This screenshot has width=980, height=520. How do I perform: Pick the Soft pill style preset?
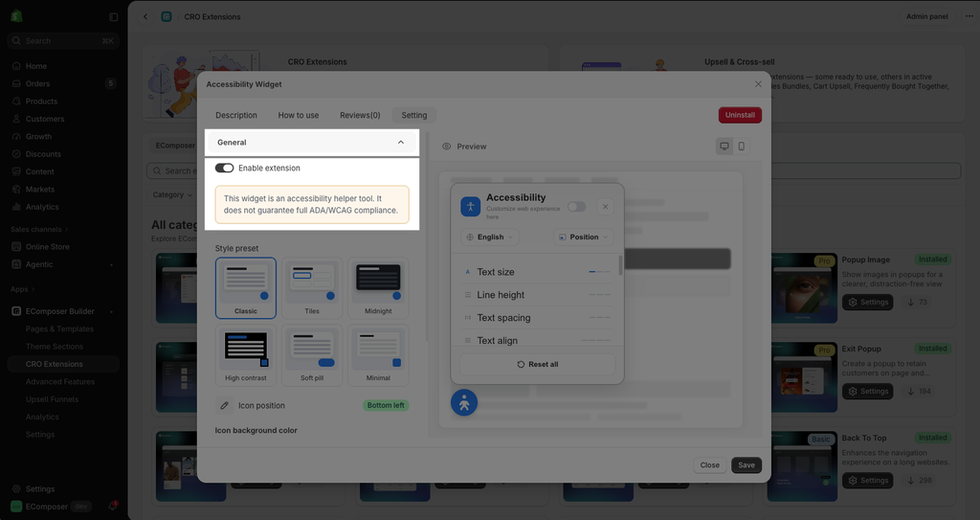pos(312,354)
